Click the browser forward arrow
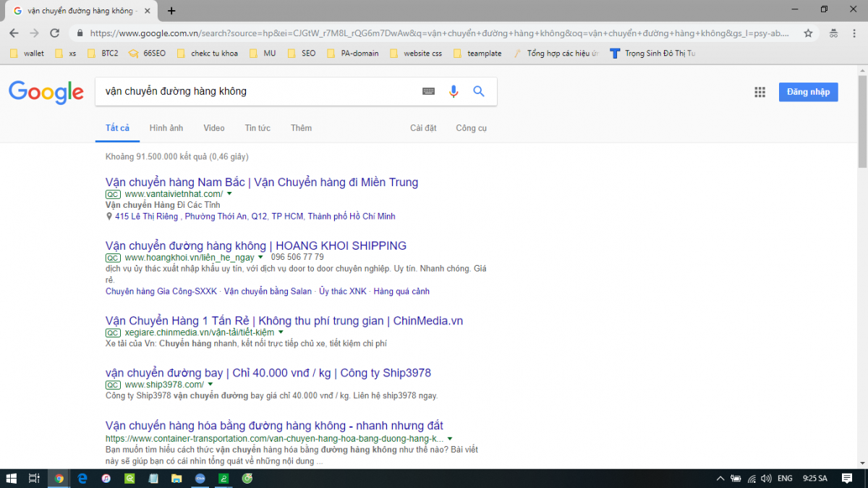Screen dimensions: 868x488 [x=34, y=33]
